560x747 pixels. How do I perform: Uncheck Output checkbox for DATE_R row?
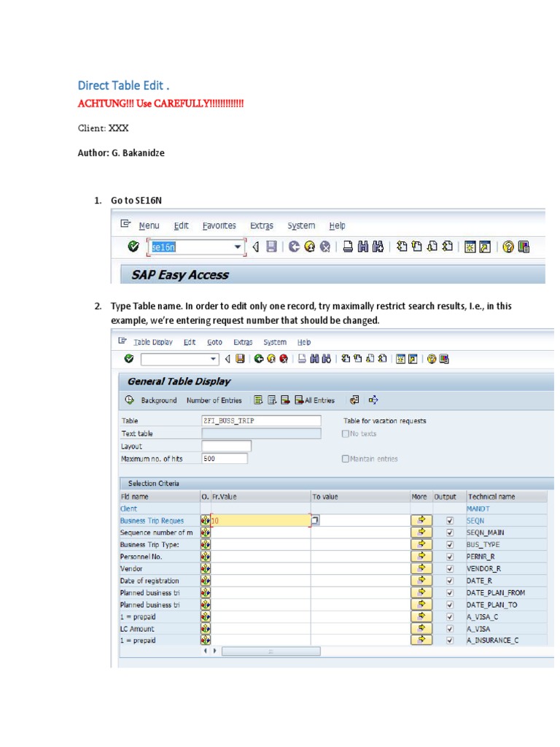(449, 581)
